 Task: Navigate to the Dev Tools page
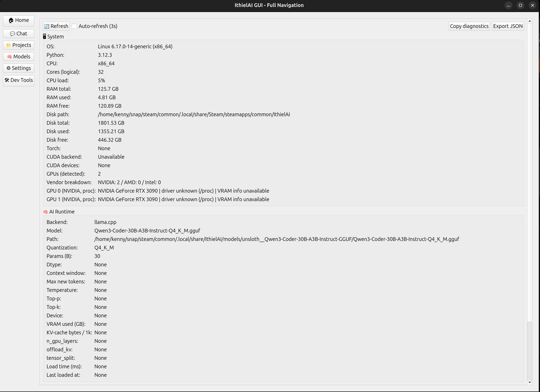point(19,80)
